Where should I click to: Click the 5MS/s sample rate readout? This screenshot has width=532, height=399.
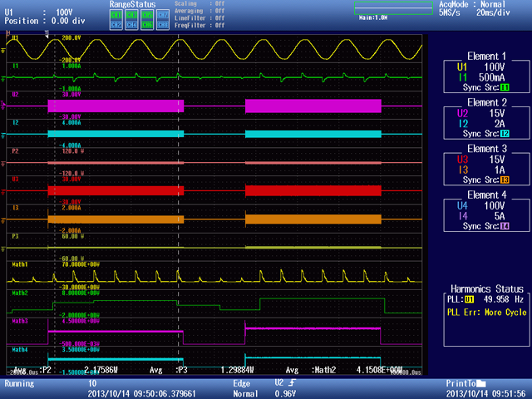coord(450,13)
